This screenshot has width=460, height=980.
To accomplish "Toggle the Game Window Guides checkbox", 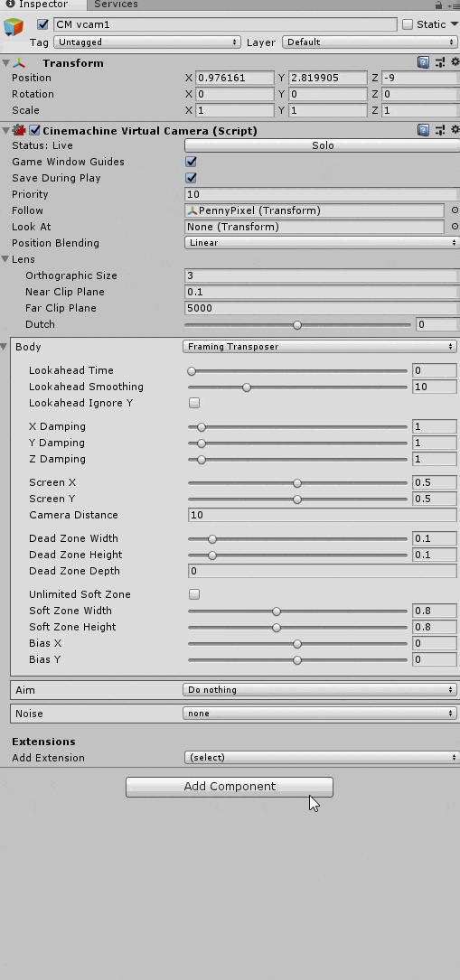I will (x=192, y=162).
